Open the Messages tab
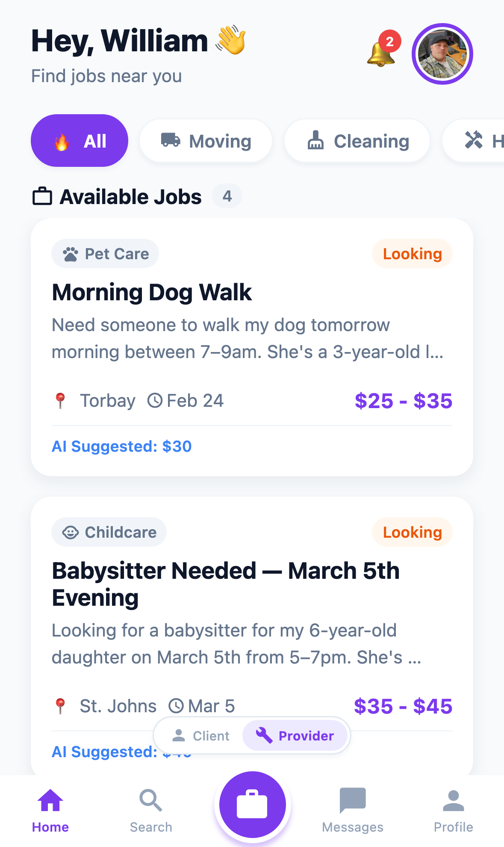 (x=353, y=810)
